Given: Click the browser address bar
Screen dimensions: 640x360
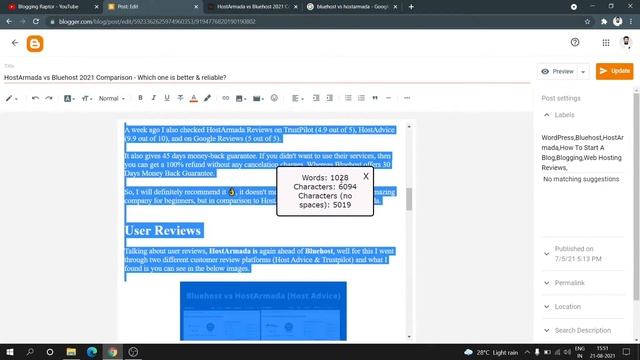Looking at the screenshot, I should tap(318, 22).
